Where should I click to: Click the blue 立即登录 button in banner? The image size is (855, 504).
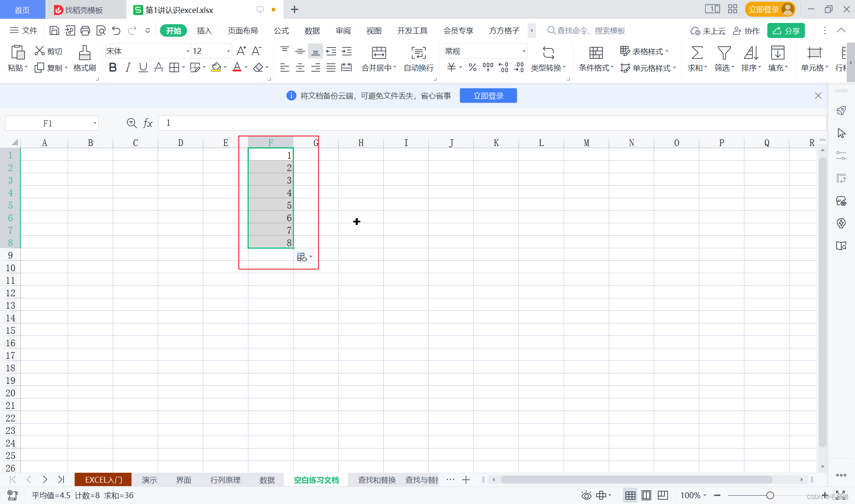(488, 96)
